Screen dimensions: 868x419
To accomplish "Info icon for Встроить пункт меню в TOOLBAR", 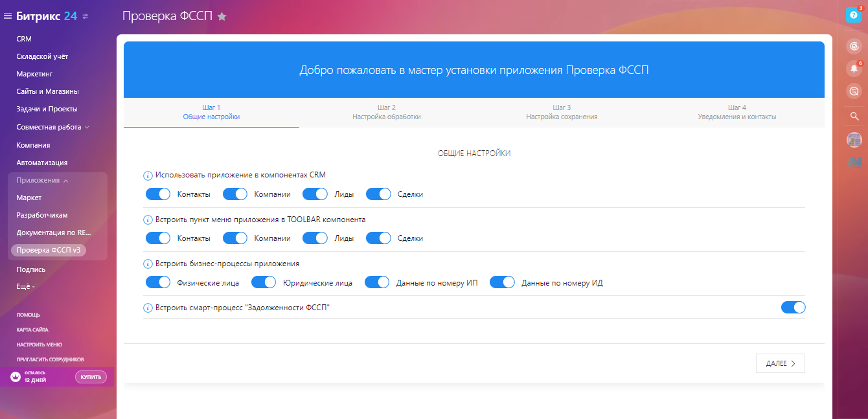I will tap(147, 220).
